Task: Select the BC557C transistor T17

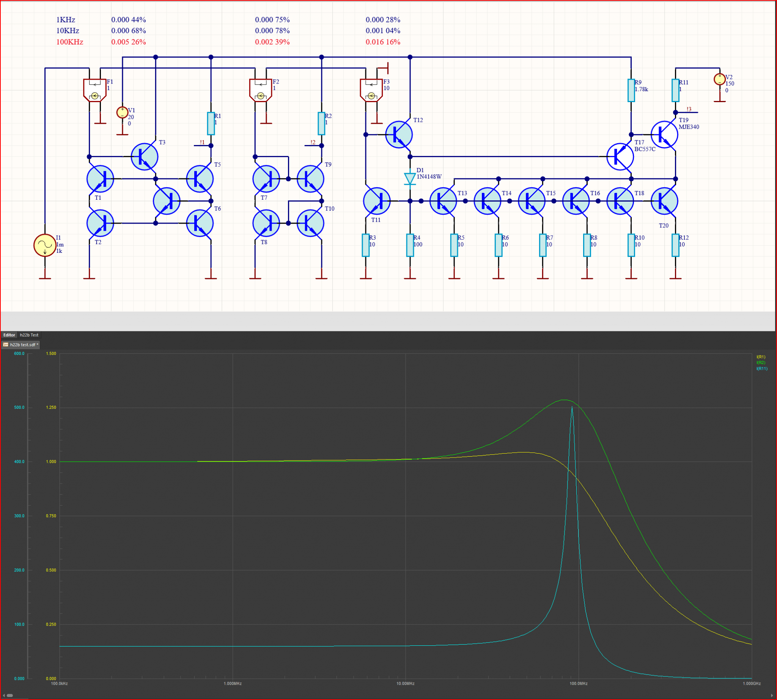Action: [x=620, y=156]
